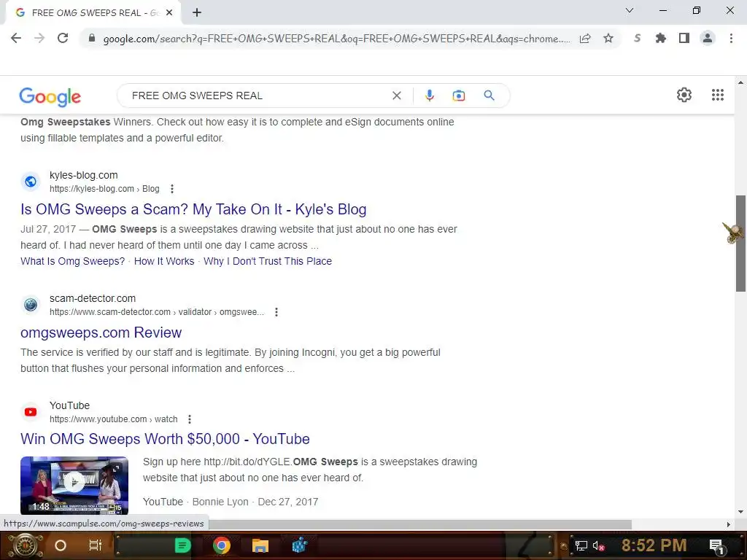This screenshot has height=560, width=747.
Task: Go back with the browser back arrow
Action: [16, 38]
